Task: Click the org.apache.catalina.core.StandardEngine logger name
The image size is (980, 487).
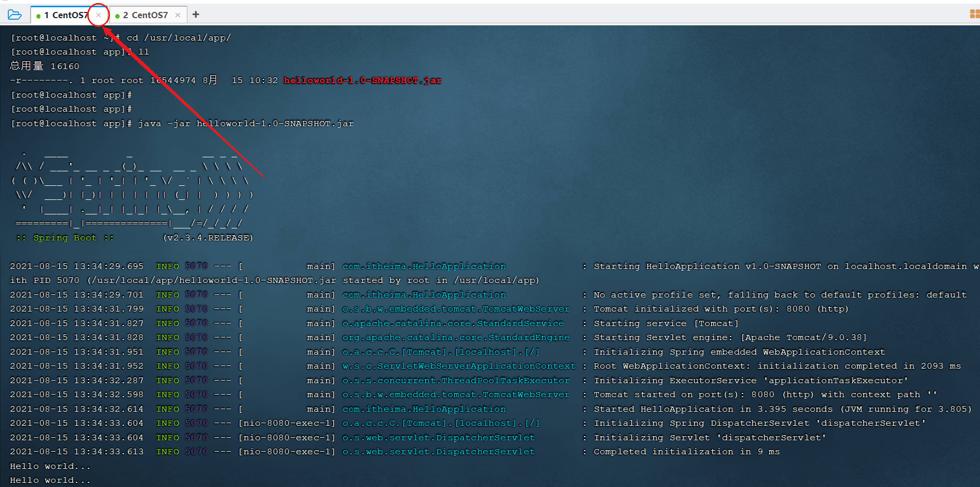Action: 456,337
